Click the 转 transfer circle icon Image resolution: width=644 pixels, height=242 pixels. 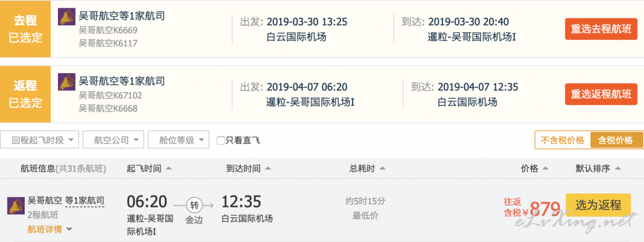[193, 205]
